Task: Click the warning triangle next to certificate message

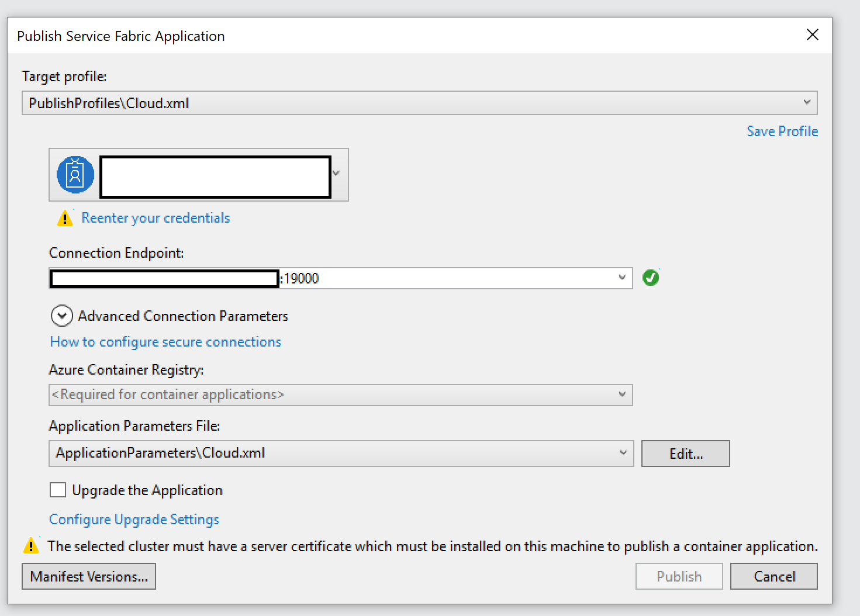Action: click(x=30, y=545)
